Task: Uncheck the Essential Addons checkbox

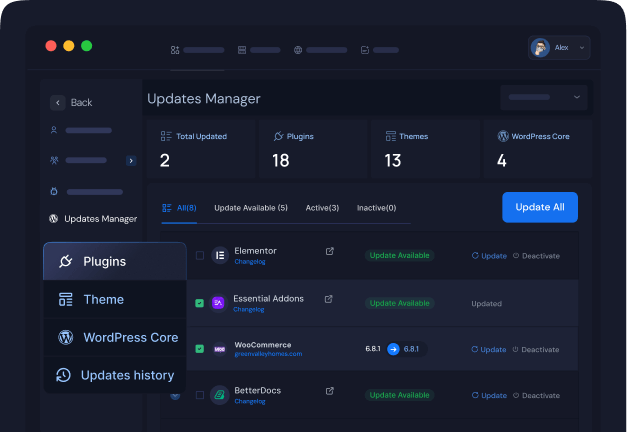Action: (200, 303)
